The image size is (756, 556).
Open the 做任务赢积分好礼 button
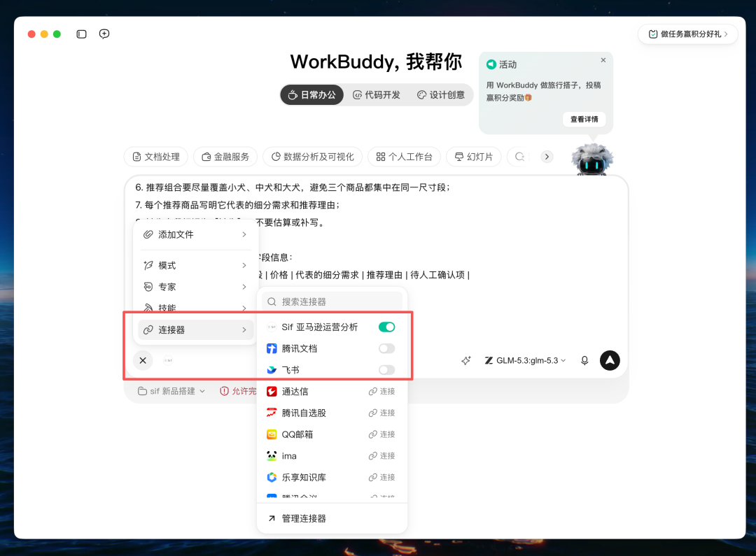[x=687, y=34]
